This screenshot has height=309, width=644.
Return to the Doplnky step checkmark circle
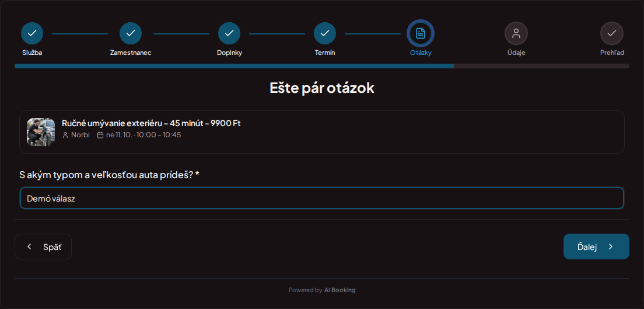tap(229, 33)
